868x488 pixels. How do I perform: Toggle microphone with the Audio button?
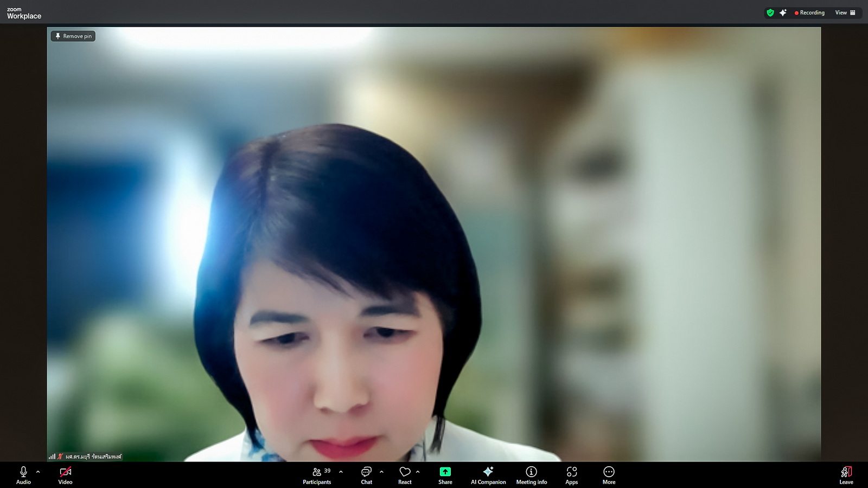(23, 474)
